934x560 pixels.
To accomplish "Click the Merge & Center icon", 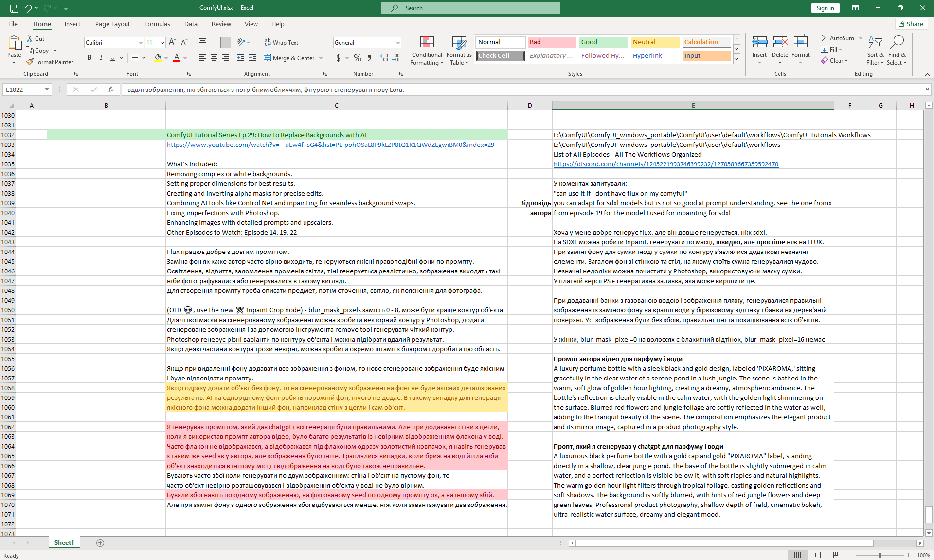I will pos(268,58).
